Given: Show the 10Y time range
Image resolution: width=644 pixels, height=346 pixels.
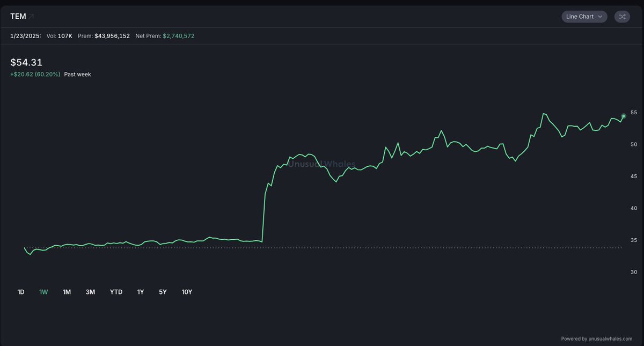Looking at the screenshot, I should [187, 292].
